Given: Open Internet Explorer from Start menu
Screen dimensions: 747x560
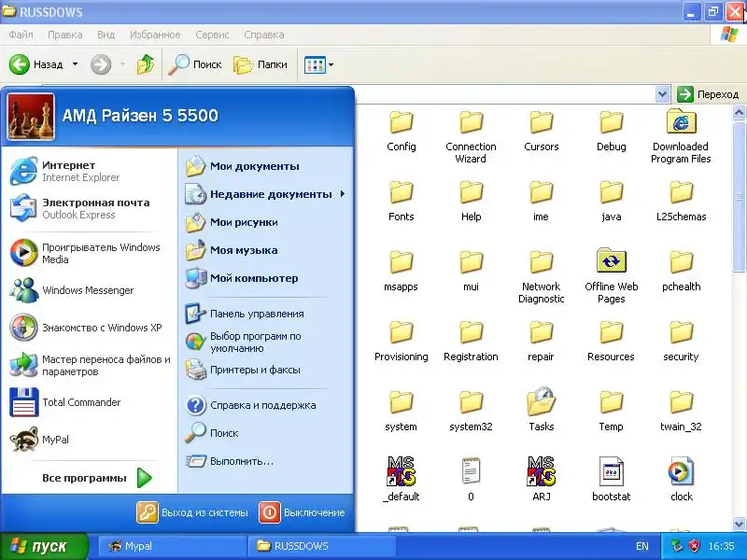Looking at the screenshot, I should click(89, 171).
